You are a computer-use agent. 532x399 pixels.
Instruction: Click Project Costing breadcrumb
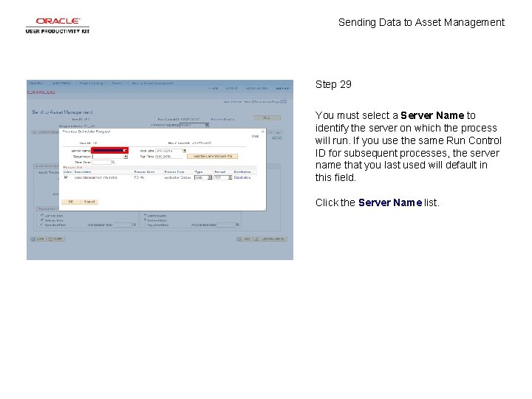pos(92,83)
